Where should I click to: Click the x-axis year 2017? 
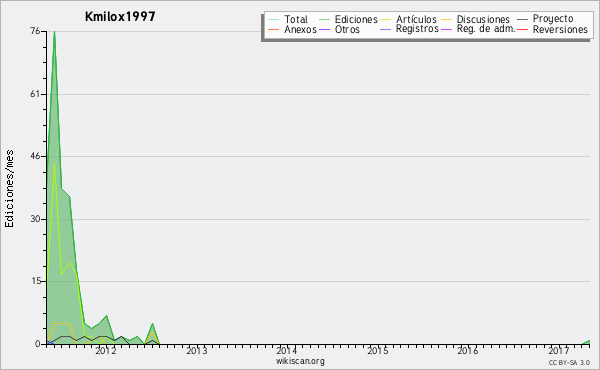coord(559,350)
